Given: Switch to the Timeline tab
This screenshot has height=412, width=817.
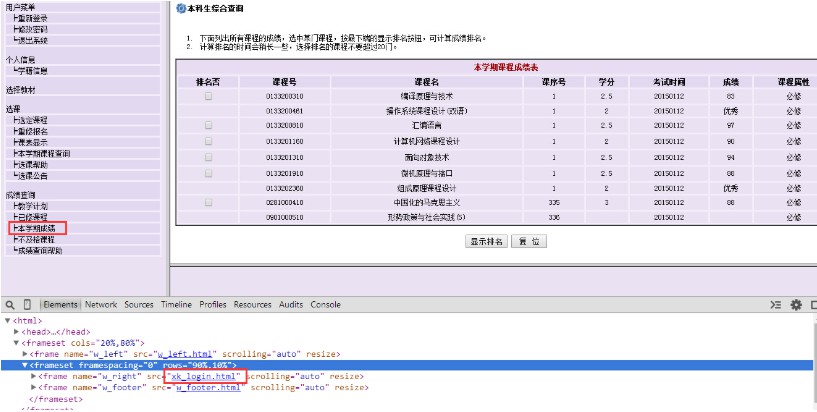Looking at the screenshot, I should tap(176, 305).
